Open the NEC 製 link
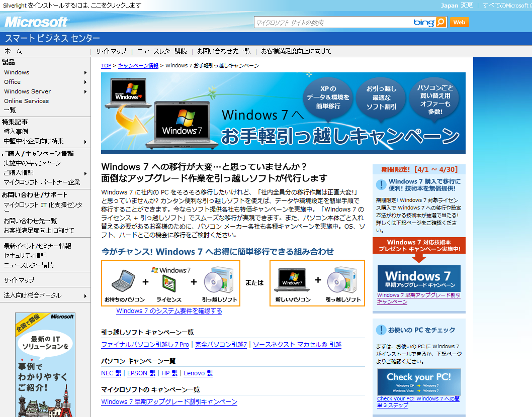 point(111,373)
